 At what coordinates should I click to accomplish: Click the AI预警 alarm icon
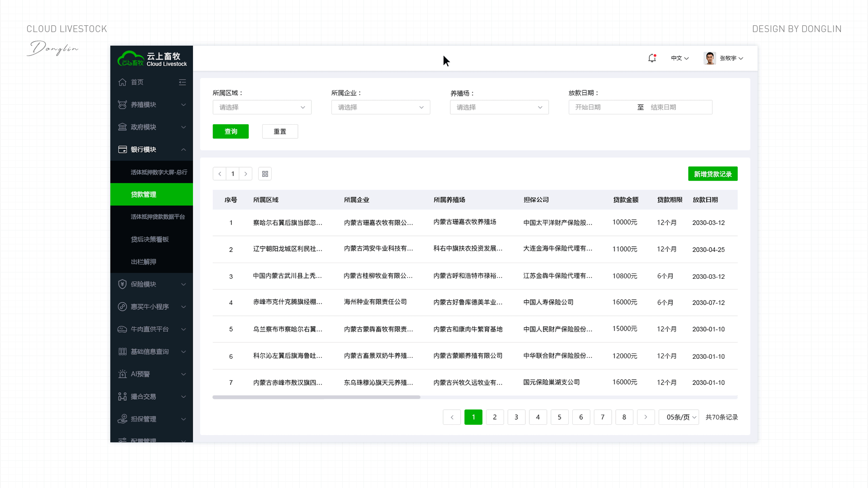123,374
